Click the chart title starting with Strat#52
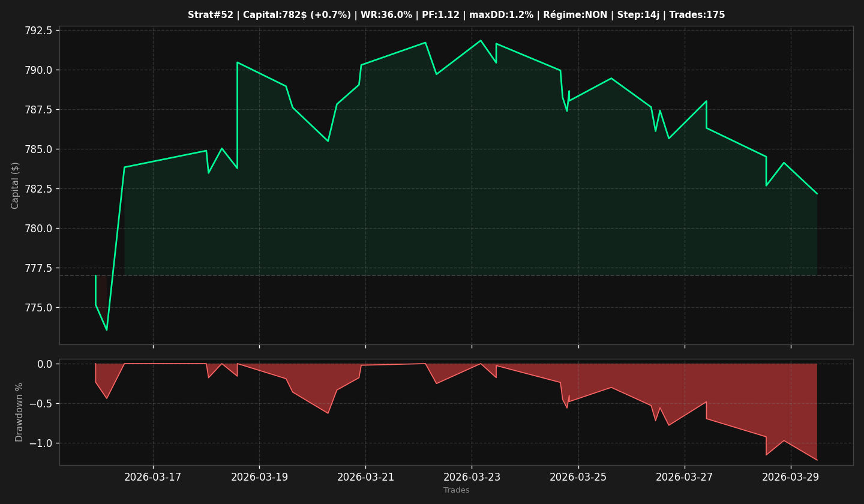This screenshot has height=504, width=864. pyautogui.click(x=456, y=15)
